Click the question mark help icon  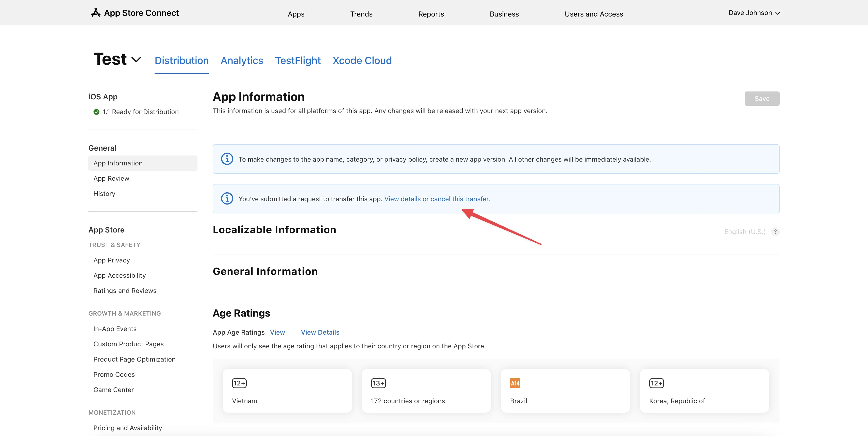pos(775,232)
